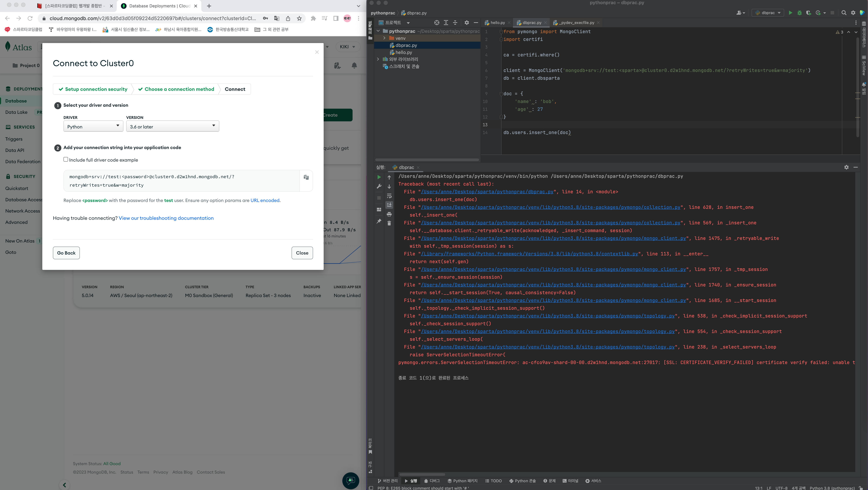
Task: Run dbprac with coverage in PyCharm
Action: [x=808, y=13]
